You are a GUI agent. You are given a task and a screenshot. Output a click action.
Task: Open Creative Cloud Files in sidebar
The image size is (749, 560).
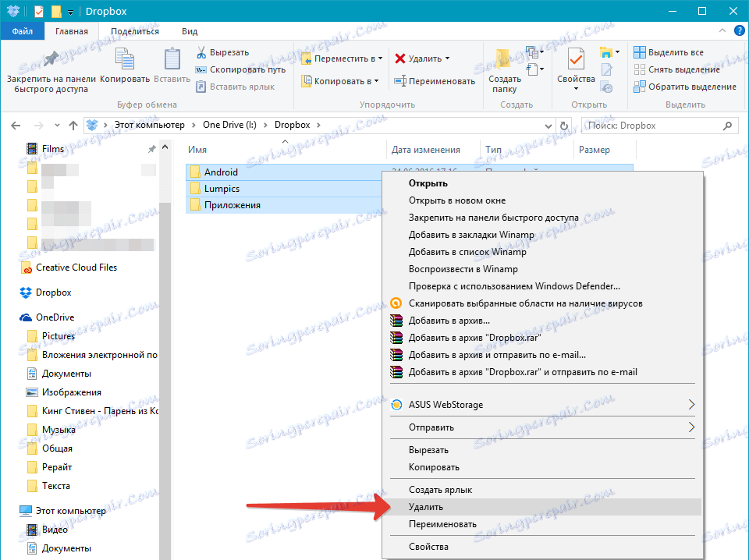coord(69,268)
